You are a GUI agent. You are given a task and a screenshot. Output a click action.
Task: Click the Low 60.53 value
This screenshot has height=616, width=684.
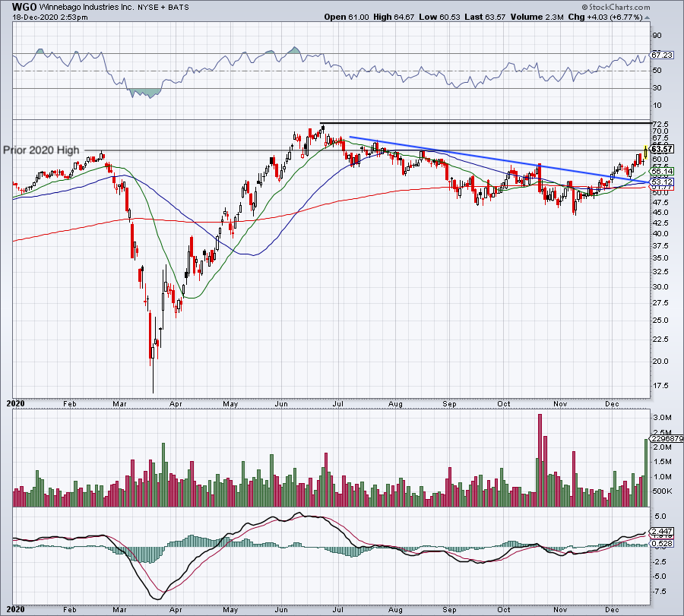tap(440, 17)
